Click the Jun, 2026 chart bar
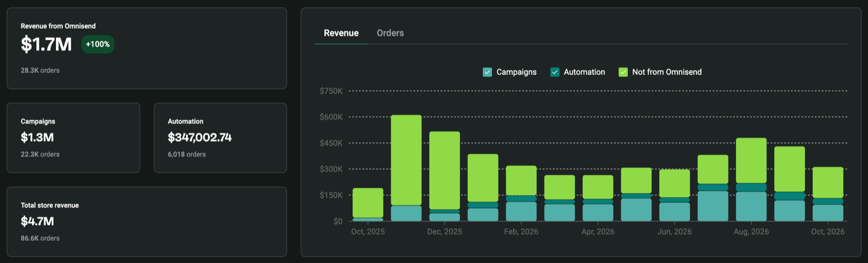Screen dimensions: 868x263 (x=674, y=195)
